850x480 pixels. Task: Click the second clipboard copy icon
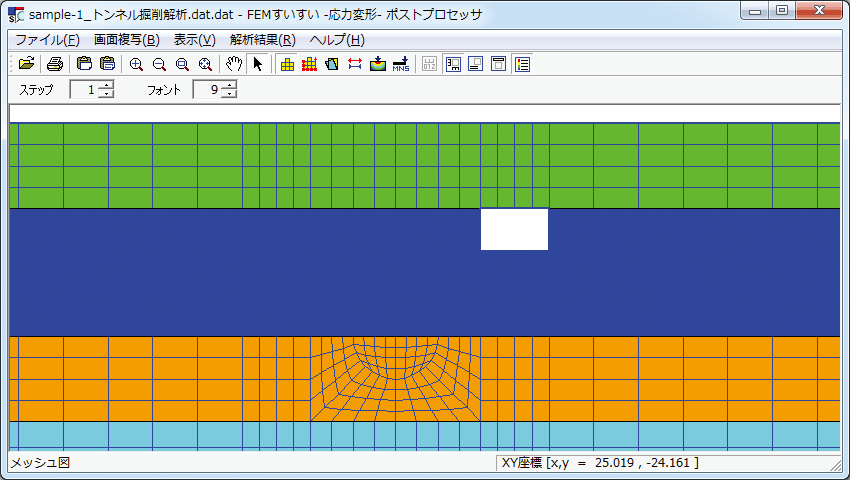tap(107, 64)
